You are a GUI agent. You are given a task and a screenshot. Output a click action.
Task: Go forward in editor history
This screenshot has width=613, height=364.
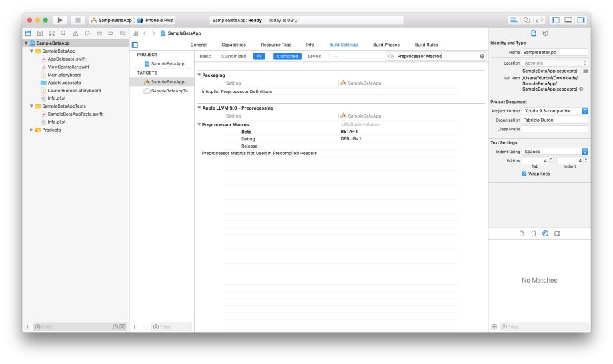click(x=153, y=33)
